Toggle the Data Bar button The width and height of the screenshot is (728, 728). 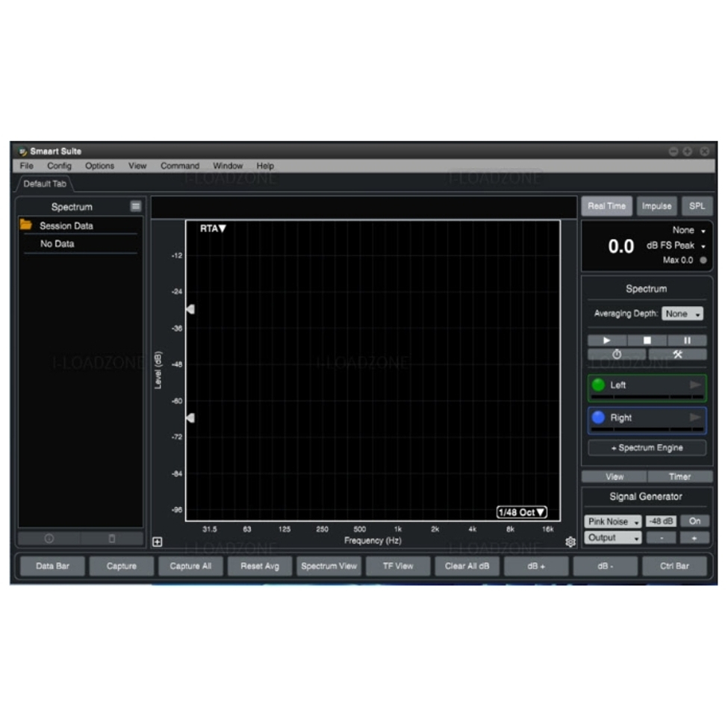pyautogui.click(x=52, y=566)
